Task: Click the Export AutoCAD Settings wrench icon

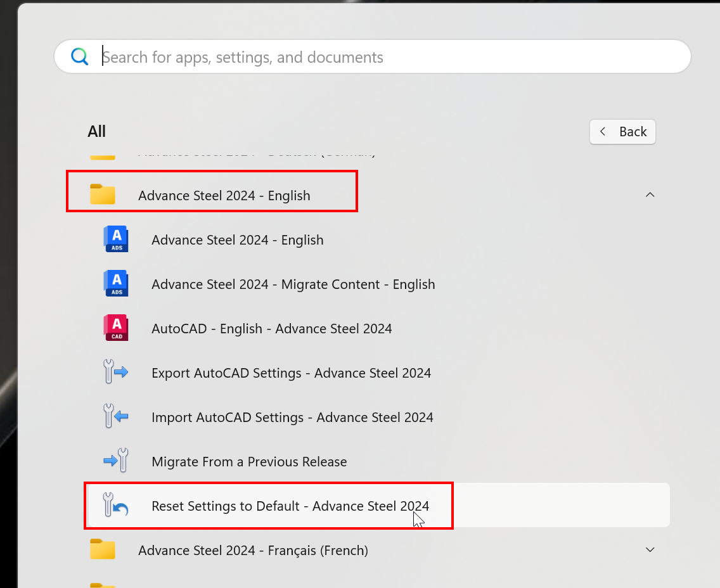Action: coord(116,373)
